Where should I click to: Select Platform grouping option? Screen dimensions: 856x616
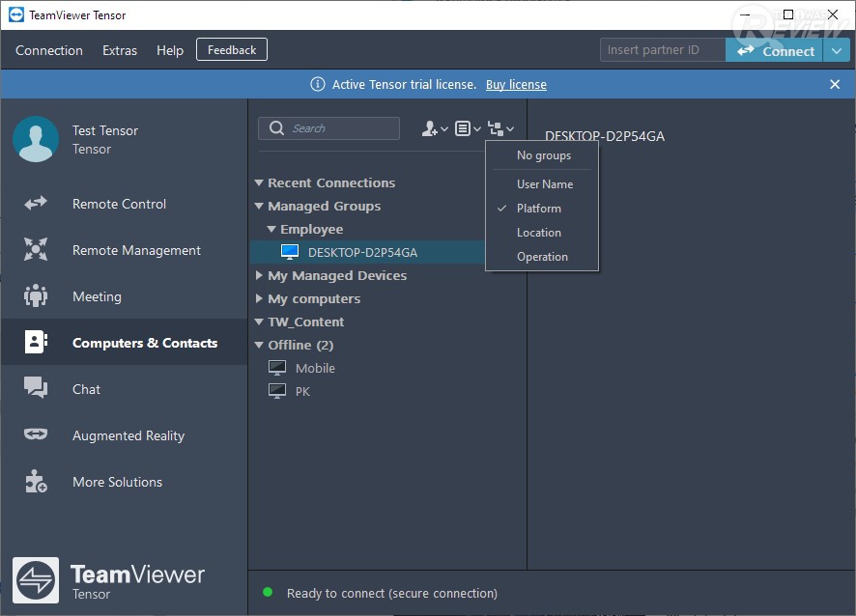[539, 209]
